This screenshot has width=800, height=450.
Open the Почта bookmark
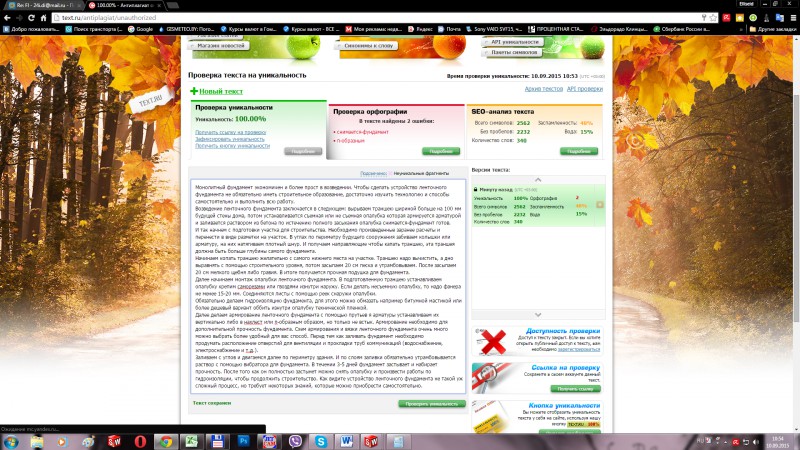pos(449,29)
